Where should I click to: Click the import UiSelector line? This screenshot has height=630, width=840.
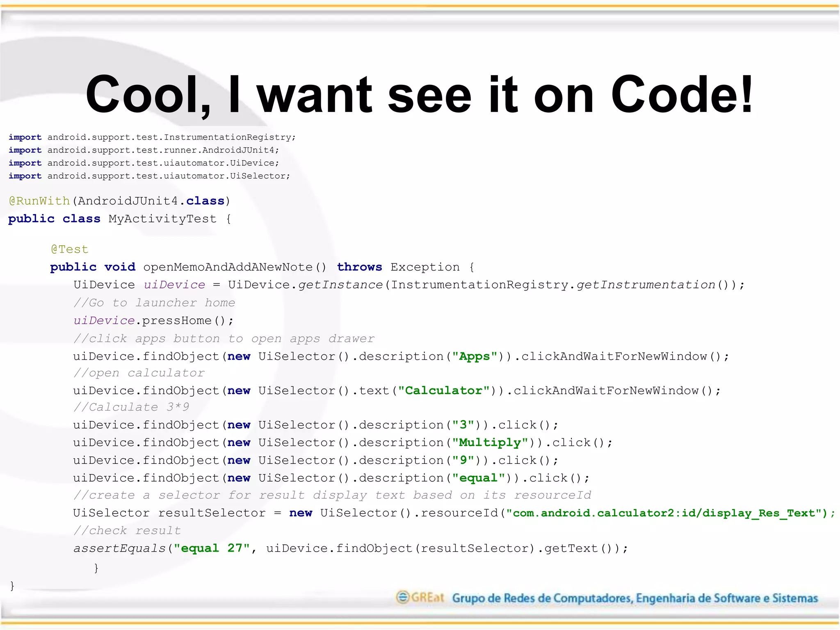click(x=149, y=176)
